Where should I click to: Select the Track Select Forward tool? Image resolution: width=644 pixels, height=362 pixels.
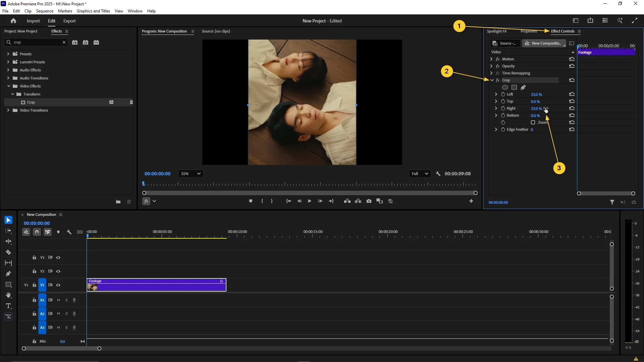8,231
